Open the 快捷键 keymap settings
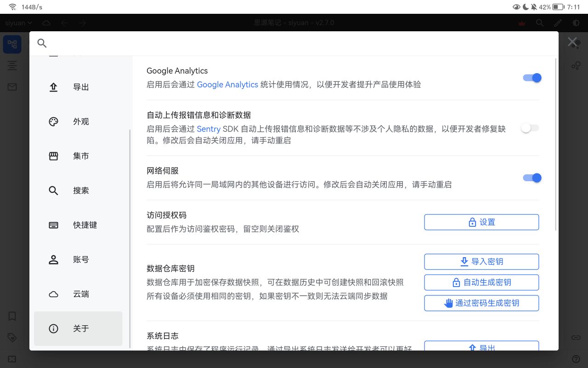Viewport: 588px width, 368px height. click(x=78, y=225)
